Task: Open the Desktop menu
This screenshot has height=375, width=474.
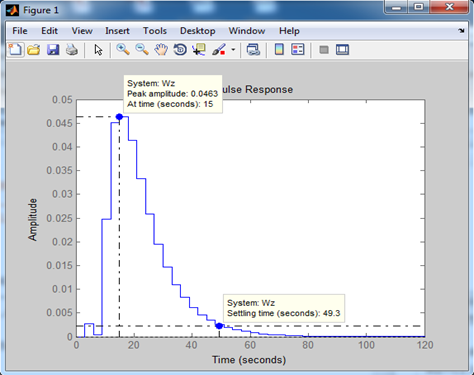Action: point(198,31)
